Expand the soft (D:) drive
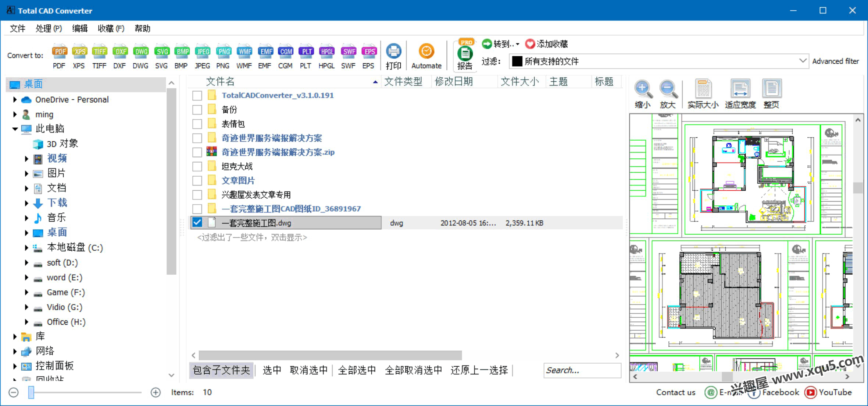 26,262
